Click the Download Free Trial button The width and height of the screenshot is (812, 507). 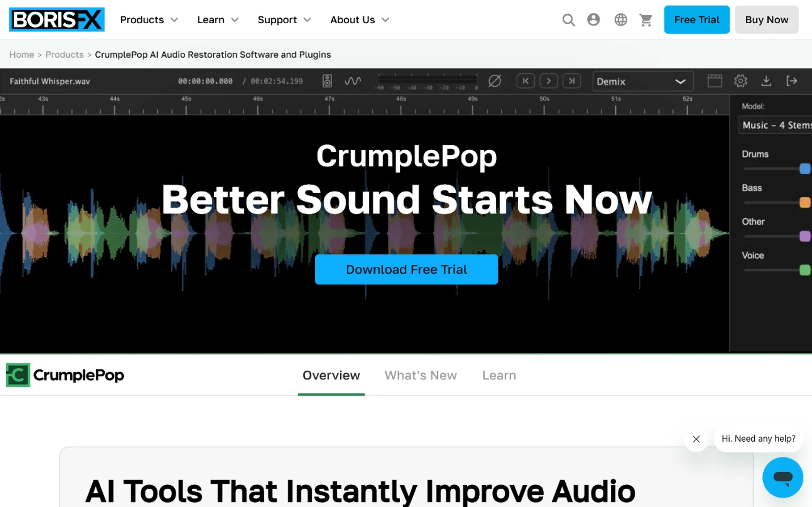pos(406,270)
